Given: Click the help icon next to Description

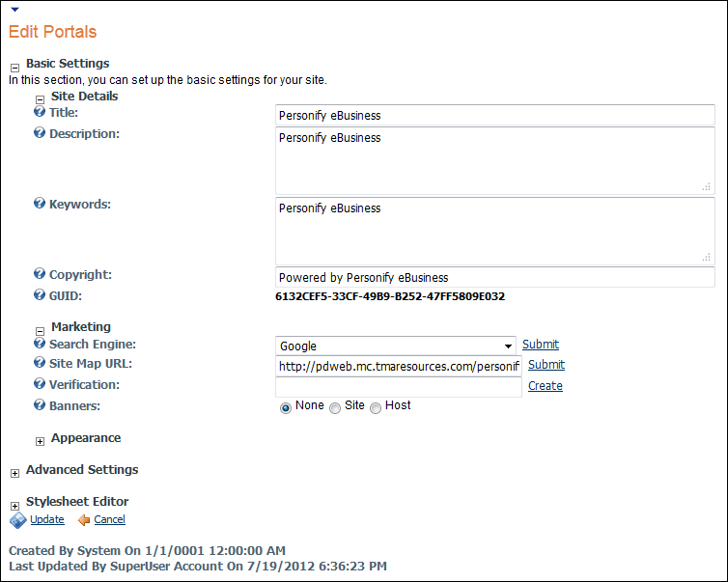Looking at the screenshot, I should pyautogui.click(x=40, y=133).
